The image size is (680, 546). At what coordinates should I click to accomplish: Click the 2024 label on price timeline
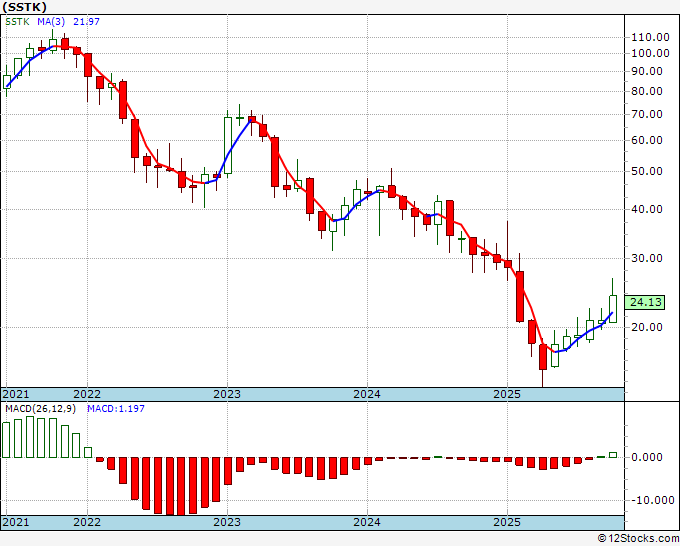tap(367, 394)
